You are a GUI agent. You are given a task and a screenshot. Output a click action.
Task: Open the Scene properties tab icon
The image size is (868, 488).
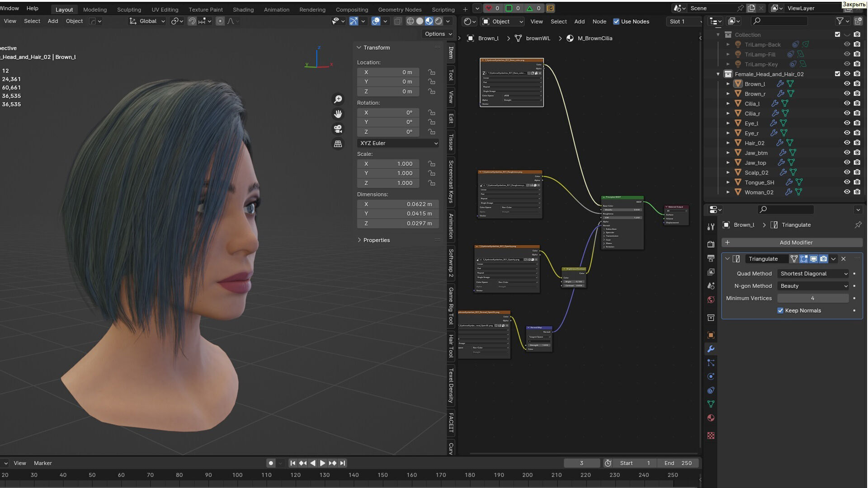click(x=711, y=286)
